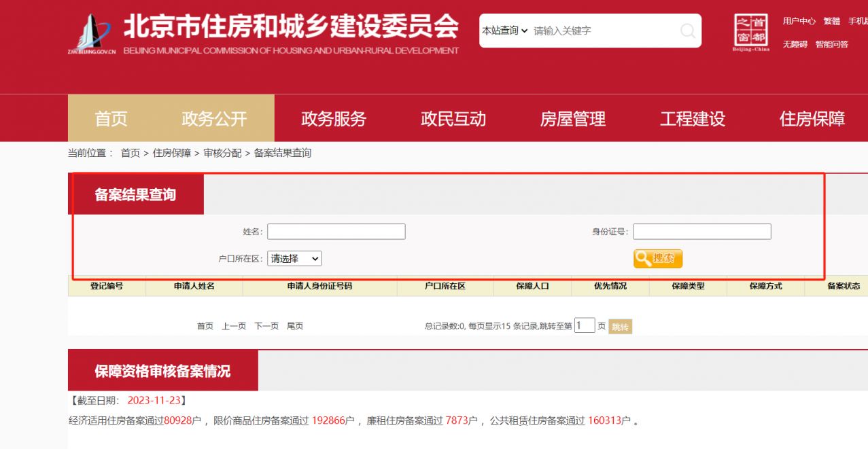Open the Beijing-China capital window logo
The height and width of the screenshot is (449, 868).
751,33
